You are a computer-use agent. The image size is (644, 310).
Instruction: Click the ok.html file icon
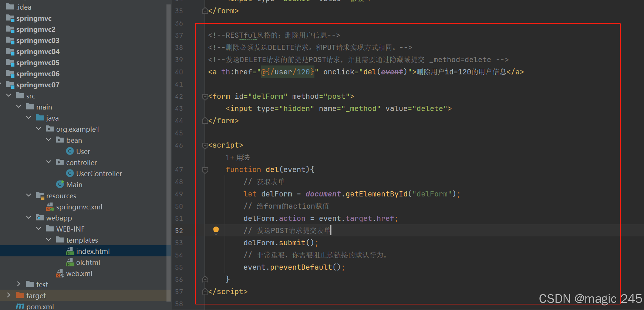tap(70, 262)
